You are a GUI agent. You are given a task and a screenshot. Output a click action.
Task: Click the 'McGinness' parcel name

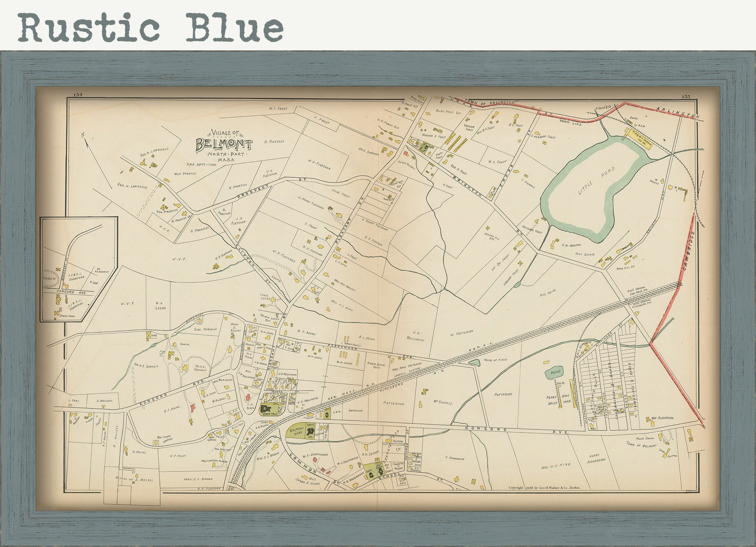[443, 403]
